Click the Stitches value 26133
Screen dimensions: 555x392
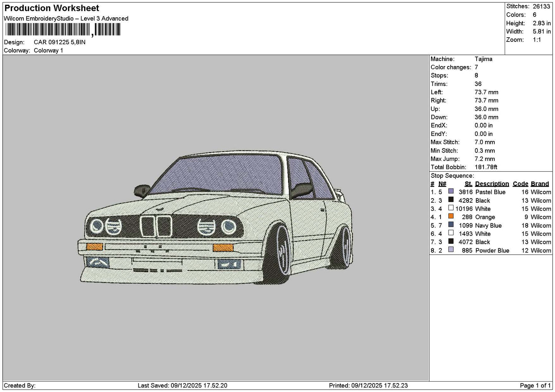(x=541, y=7)
